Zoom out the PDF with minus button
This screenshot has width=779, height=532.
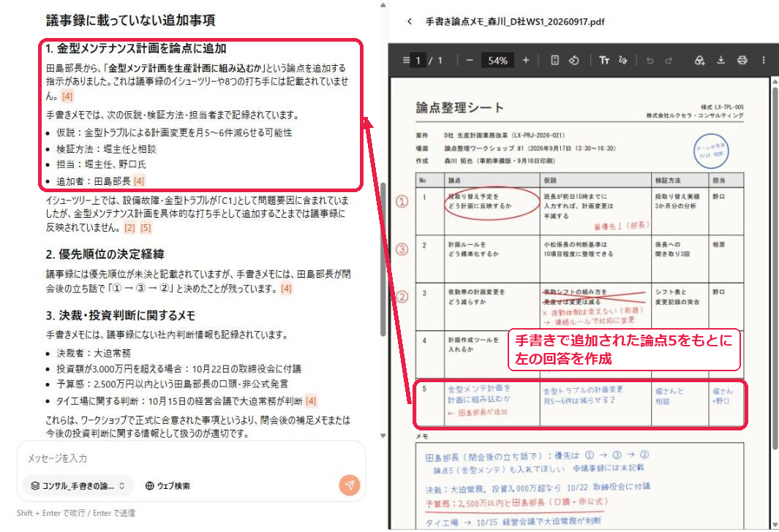[470, 60]
